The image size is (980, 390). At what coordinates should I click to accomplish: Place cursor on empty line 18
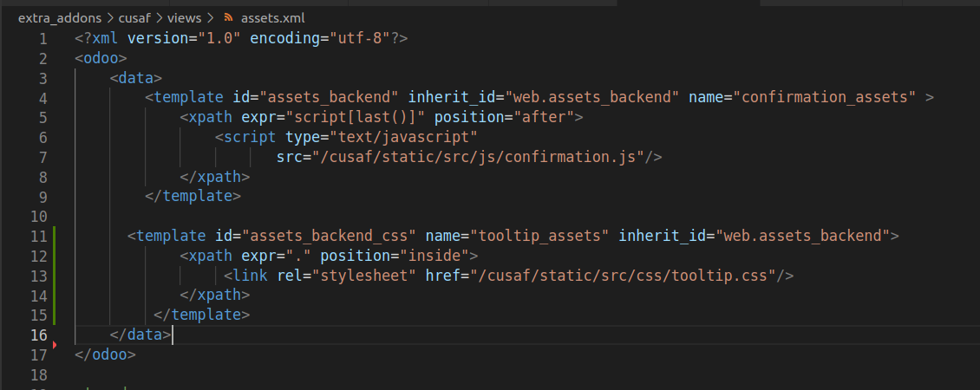(x=500, y=375)
